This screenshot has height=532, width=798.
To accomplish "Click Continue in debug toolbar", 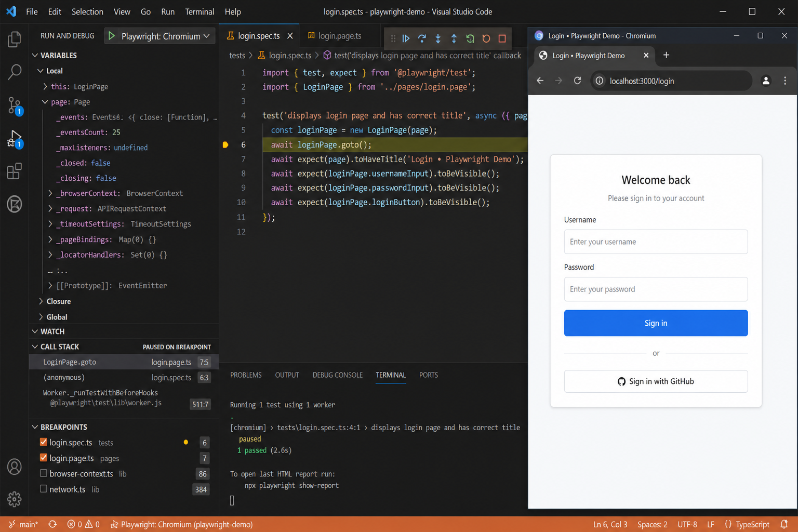I will click(406, 38).
